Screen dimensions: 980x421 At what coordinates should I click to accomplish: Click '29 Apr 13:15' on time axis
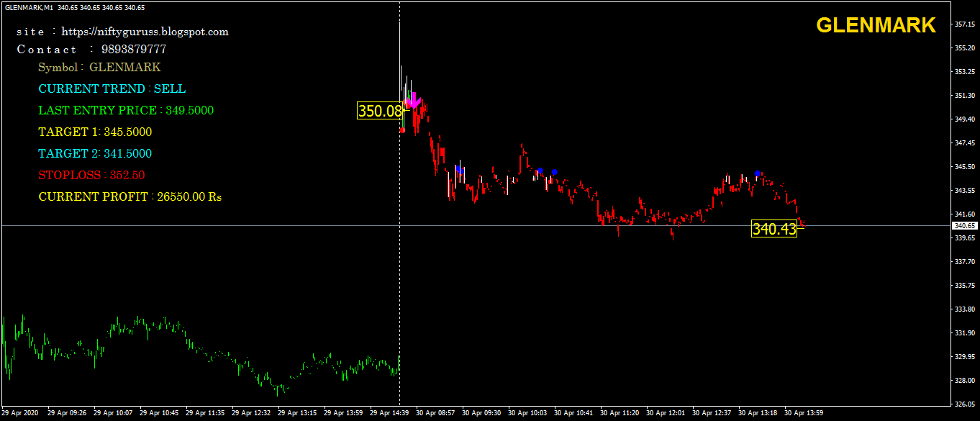click(x=298, y=414)
